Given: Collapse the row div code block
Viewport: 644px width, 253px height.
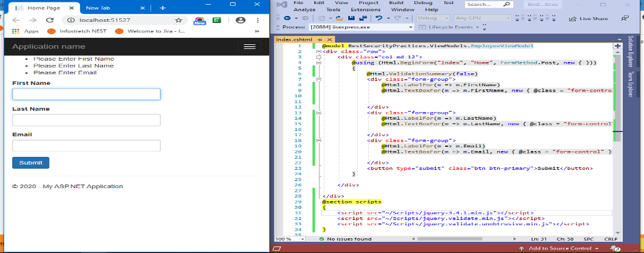Looking at the screenshot, I should [319, 51].
